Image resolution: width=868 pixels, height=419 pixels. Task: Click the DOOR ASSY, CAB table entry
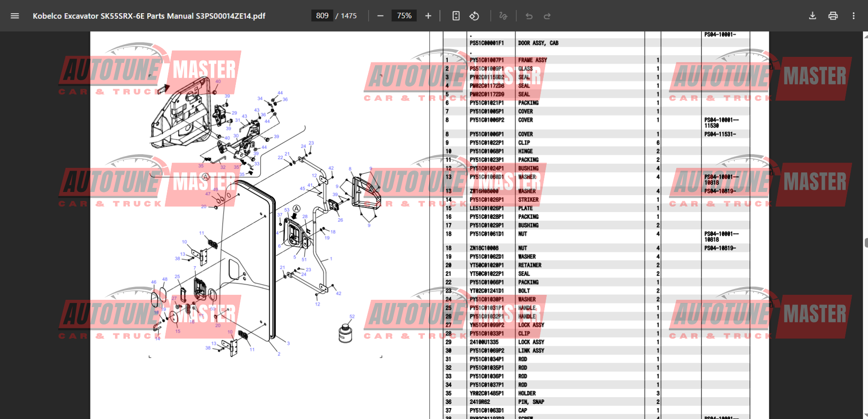tap(538, 43)
